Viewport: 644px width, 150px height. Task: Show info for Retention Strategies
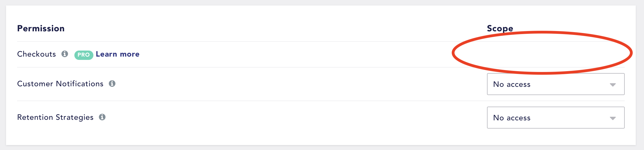tap(102, 117)
